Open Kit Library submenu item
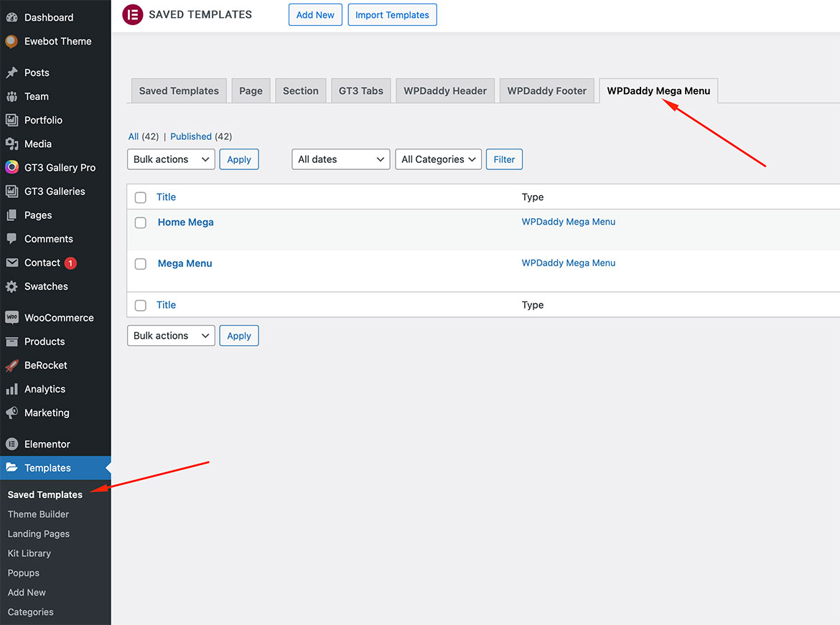Viewport: 840px width, 625px height. tap(29, 553)
